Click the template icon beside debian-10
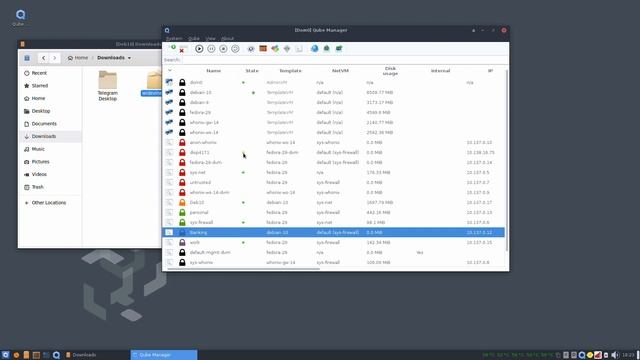640x360 pixels. pyautogui.click(x=169, y=93)
